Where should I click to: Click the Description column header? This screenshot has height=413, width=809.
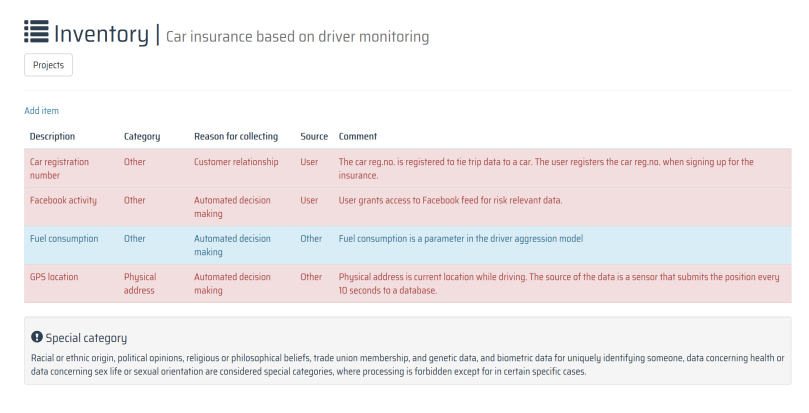(x=52, y=136)
